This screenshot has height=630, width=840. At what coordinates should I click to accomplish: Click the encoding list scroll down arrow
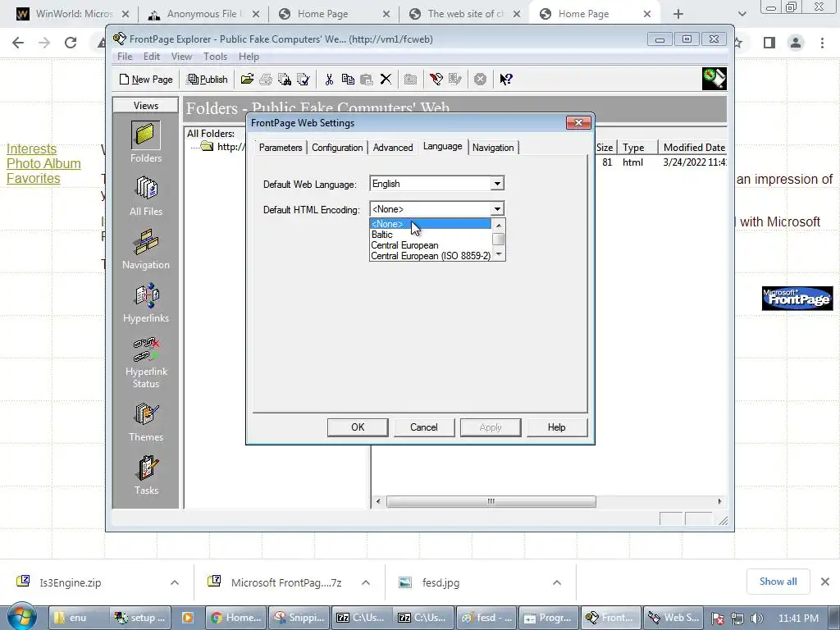coord(498,254)
